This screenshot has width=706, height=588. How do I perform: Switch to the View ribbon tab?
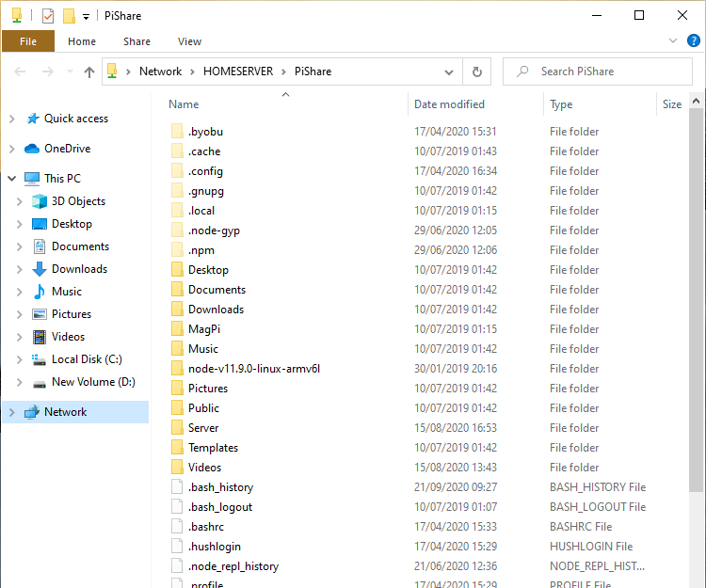[189, 41]
